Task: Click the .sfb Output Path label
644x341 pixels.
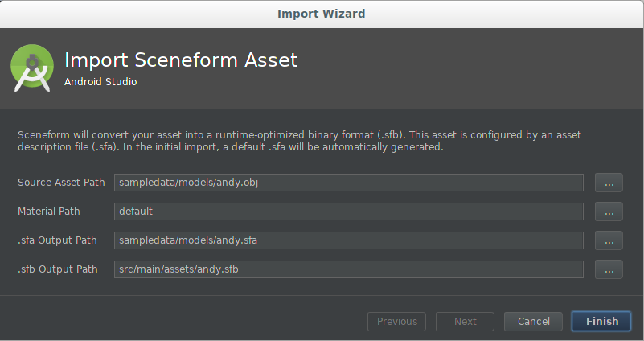Action: [57, 269]
